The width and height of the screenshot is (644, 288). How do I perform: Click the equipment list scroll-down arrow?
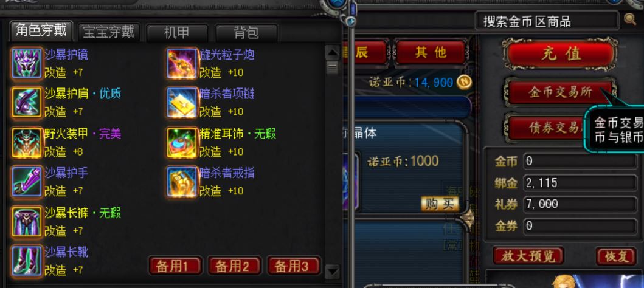point(332,271)
